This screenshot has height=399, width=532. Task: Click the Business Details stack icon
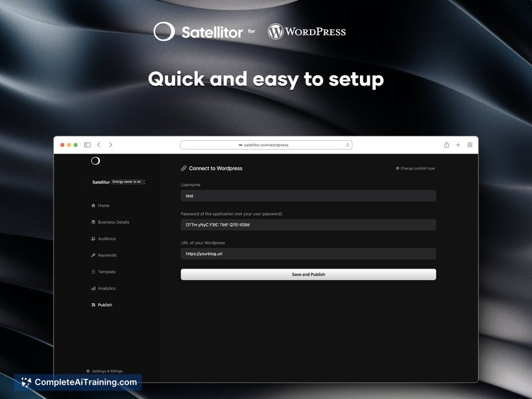(x=93, y=223)
